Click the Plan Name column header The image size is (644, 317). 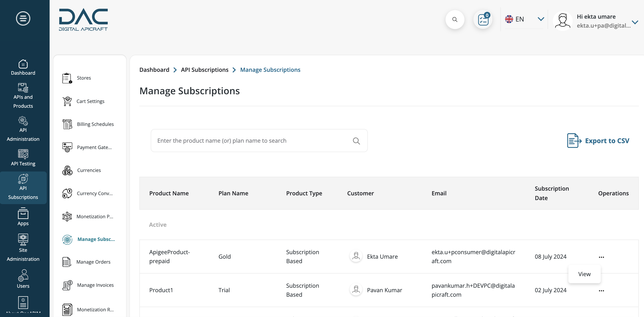tap(233, 193)
